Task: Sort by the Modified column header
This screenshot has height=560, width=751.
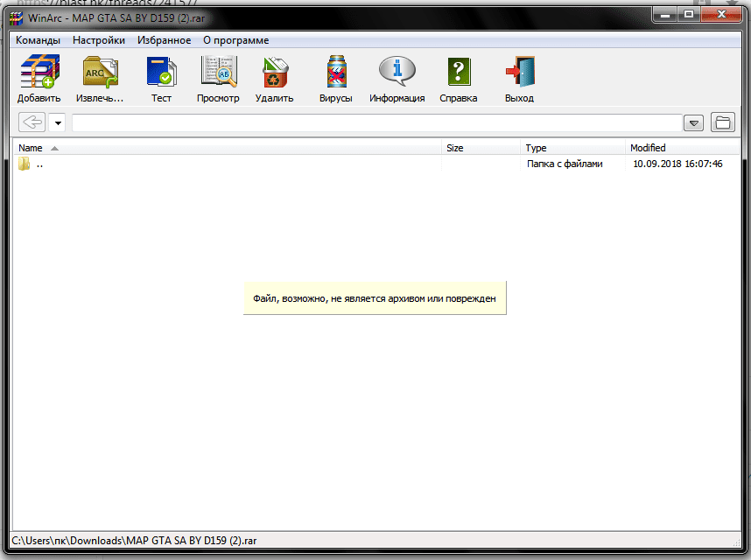Action: click(682, 148)
